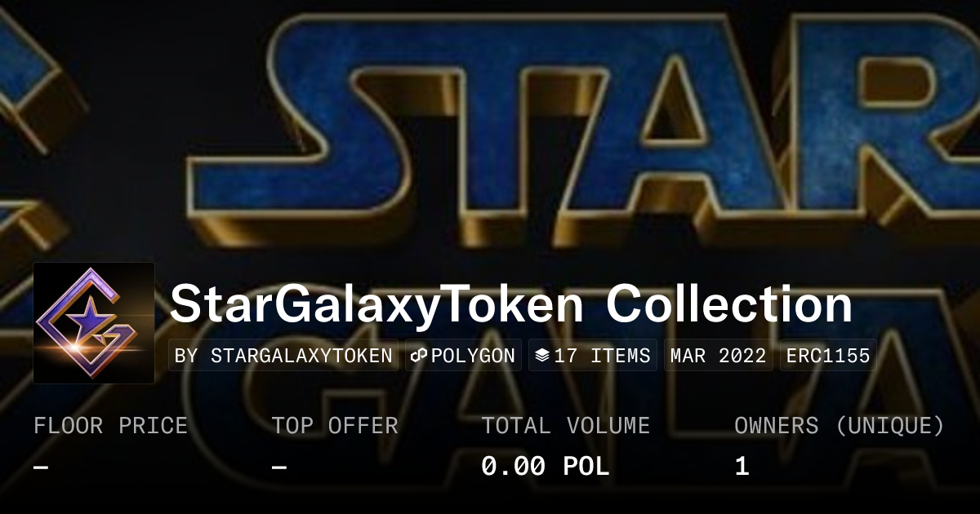Open the BY STARGALAXYTOKEN creator badge
This screenshot has height=514, width=980.
[x=283, y=356]
